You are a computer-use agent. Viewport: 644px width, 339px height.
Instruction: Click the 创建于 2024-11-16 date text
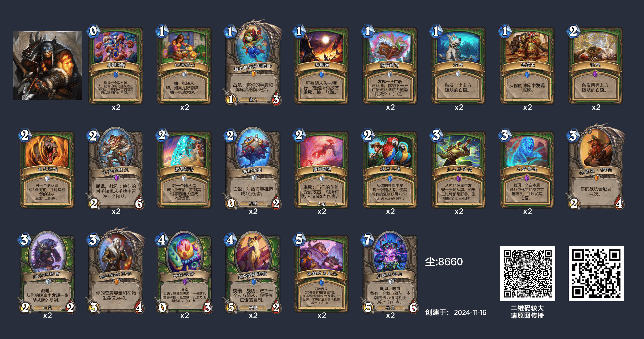click(x=456, y=312)
